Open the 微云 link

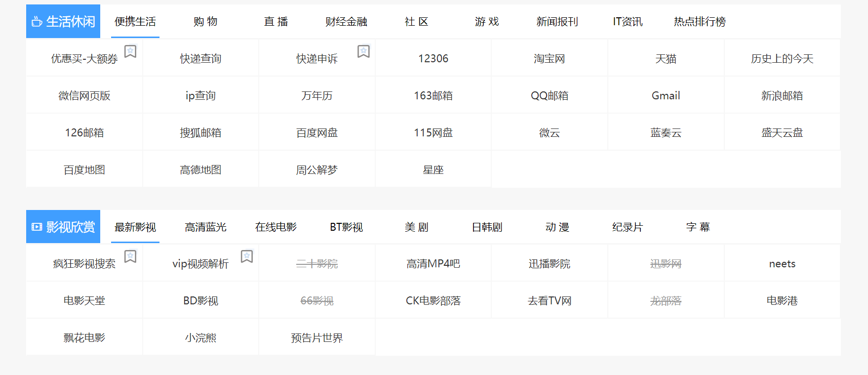point(550,133)
